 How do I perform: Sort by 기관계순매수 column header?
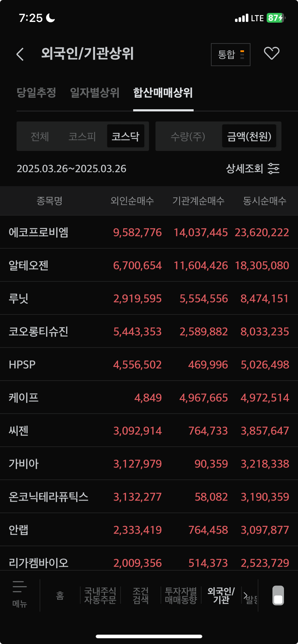[198, 201]
